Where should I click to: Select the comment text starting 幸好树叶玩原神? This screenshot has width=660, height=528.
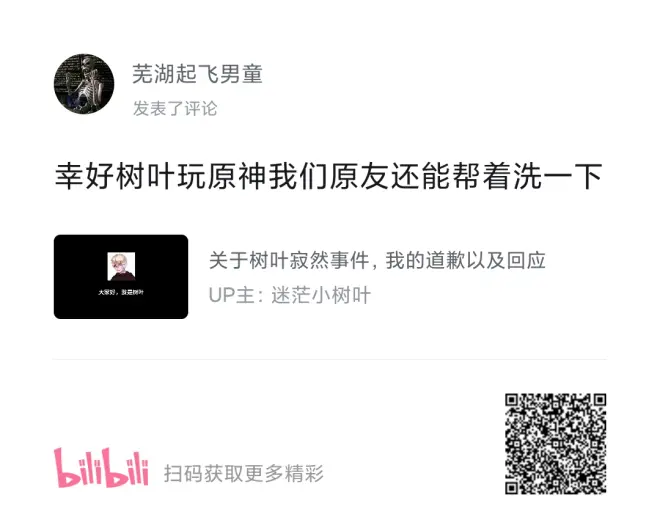pos(328,176)
